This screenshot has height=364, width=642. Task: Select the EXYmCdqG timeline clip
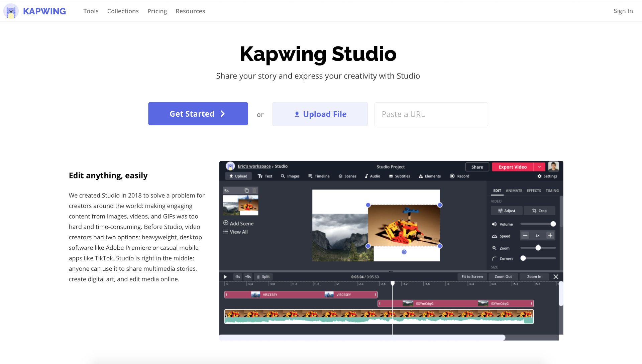coord(455,304)
